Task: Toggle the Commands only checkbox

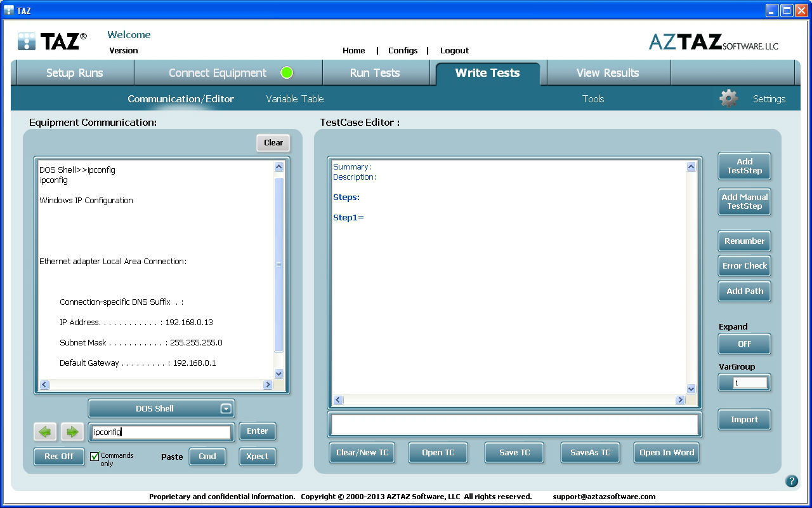Action: (x=95, y=456)
